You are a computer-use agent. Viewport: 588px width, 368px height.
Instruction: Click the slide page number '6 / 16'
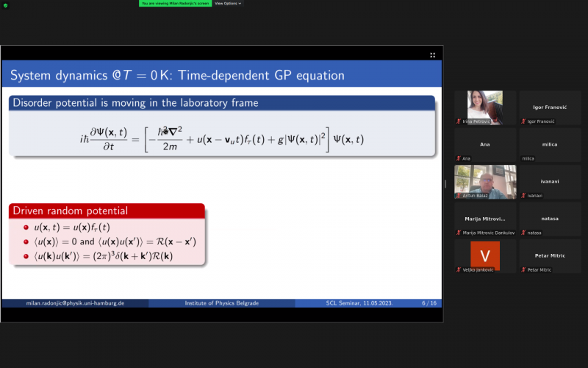(x=429, y=303)
